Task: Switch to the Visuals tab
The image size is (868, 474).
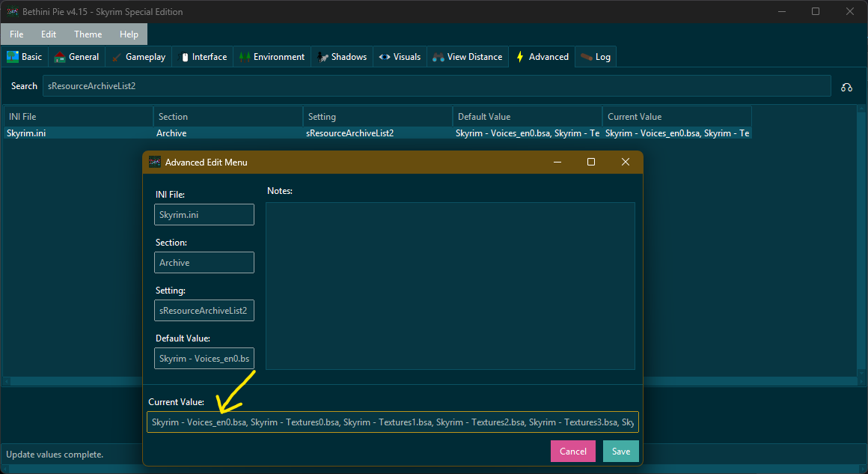Action: [x=400, y=56]
